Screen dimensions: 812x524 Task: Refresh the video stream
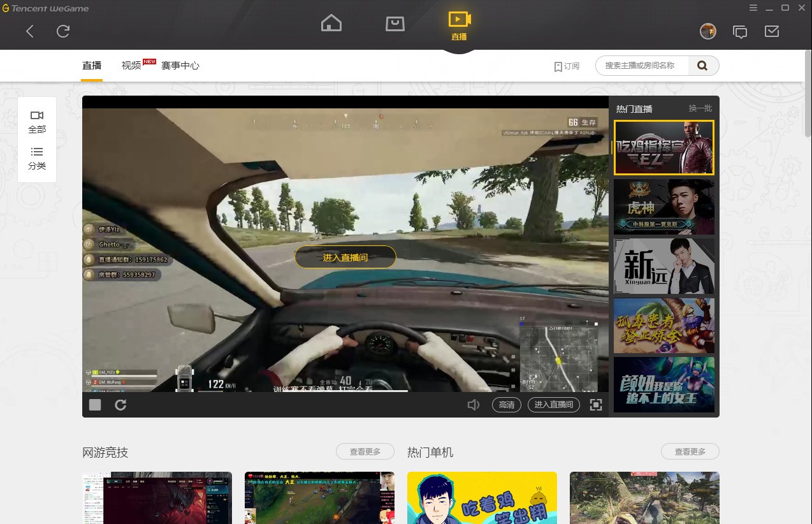pyautogui.click(x=120, y=405)
